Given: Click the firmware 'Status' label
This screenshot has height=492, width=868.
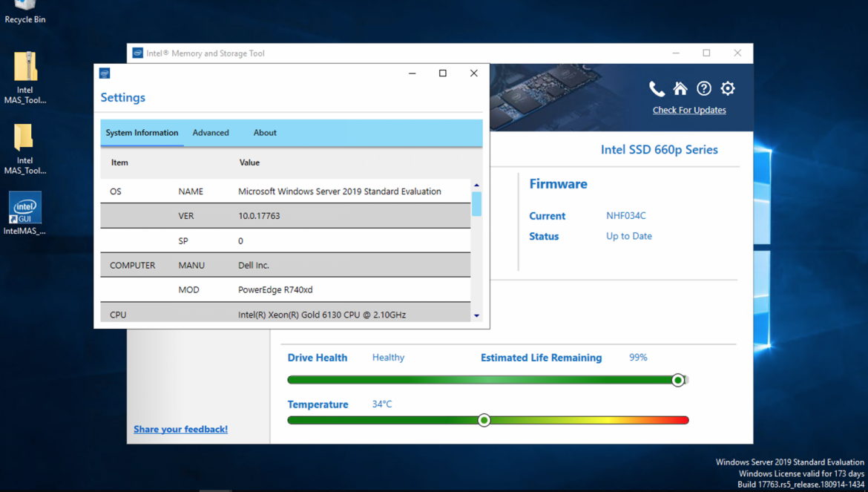Looking at the screenshot, I should 544,236.
